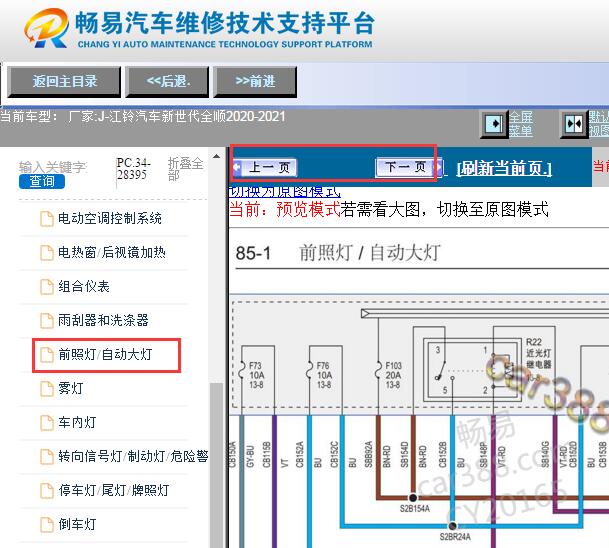Image resolution: width=609 pixels, height=548 pixels.
Task: Go back with the <<后退 button
Action: tap(167, 82)
